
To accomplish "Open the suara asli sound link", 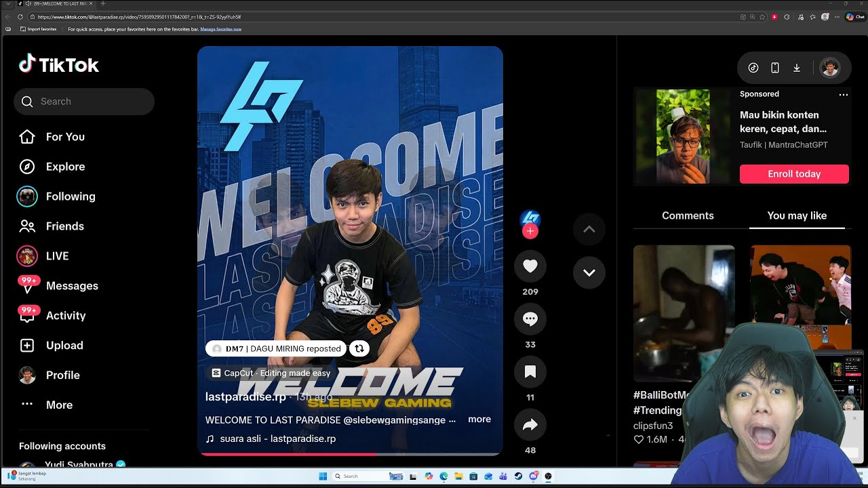I will [271, 439].
